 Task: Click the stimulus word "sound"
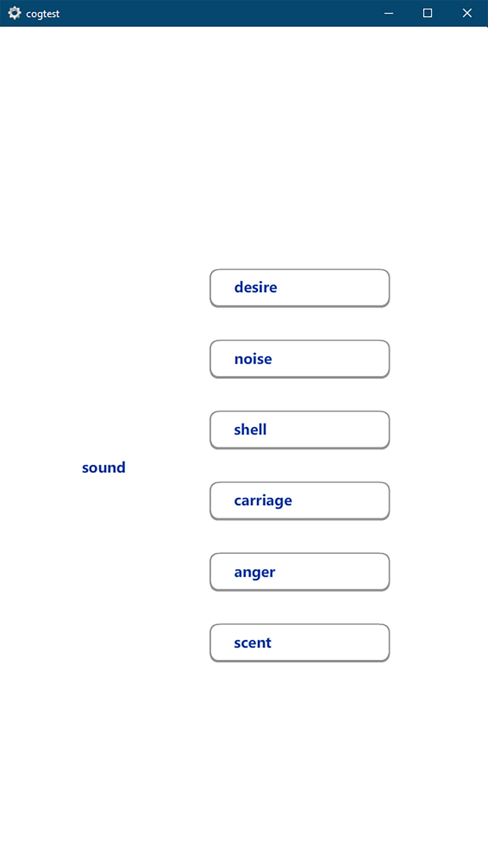(x=104, y=467)
